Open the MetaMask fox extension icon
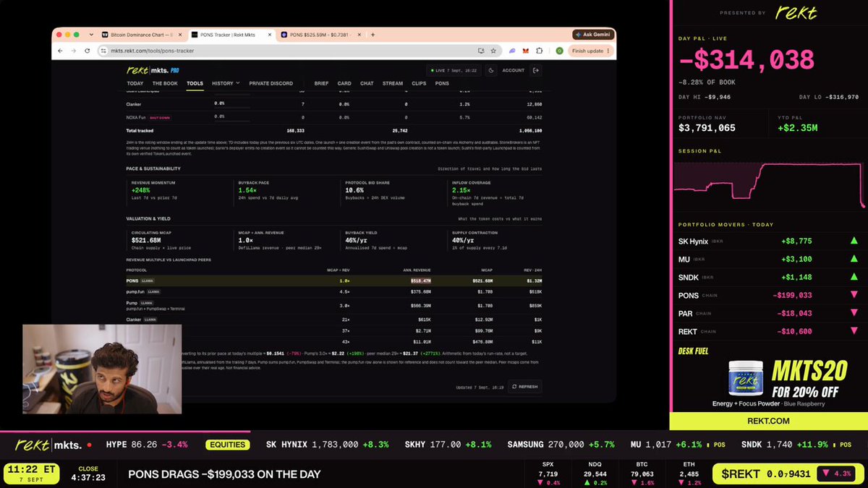Image resolution: width=868 pixels, height=488 pixels. (x=526, y=51)
